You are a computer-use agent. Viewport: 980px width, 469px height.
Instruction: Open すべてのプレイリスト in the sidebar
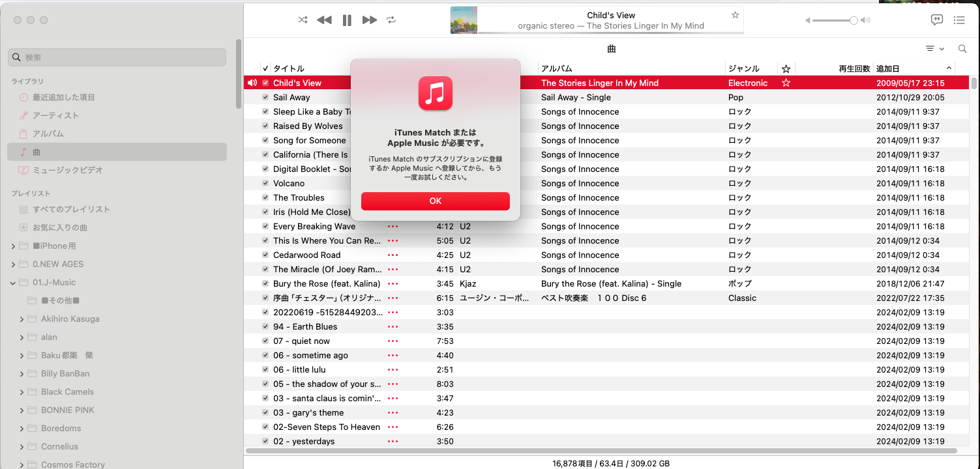point(117,209)
